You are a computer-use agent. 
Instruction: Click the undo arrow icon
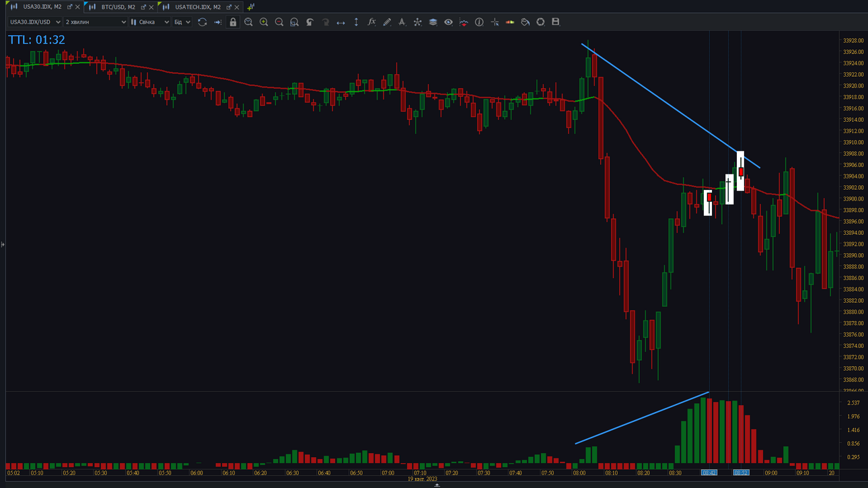[310, 22]
